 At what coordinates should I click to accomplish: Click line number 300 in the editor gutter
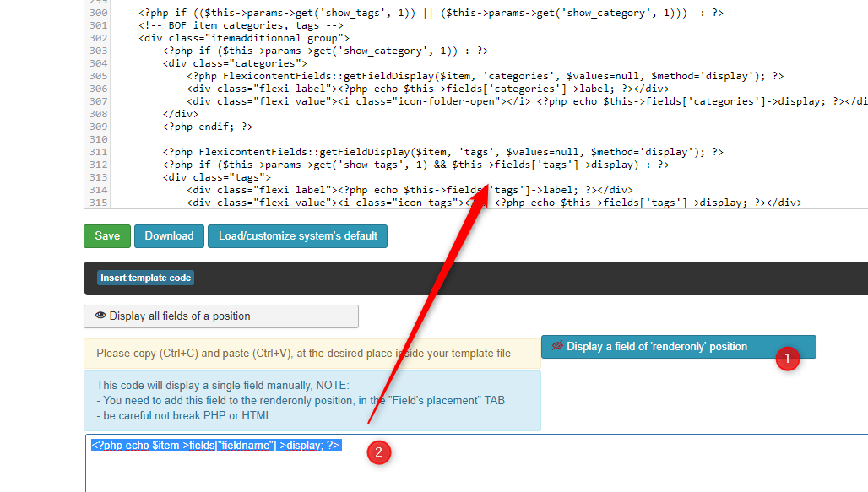(98, 13)
